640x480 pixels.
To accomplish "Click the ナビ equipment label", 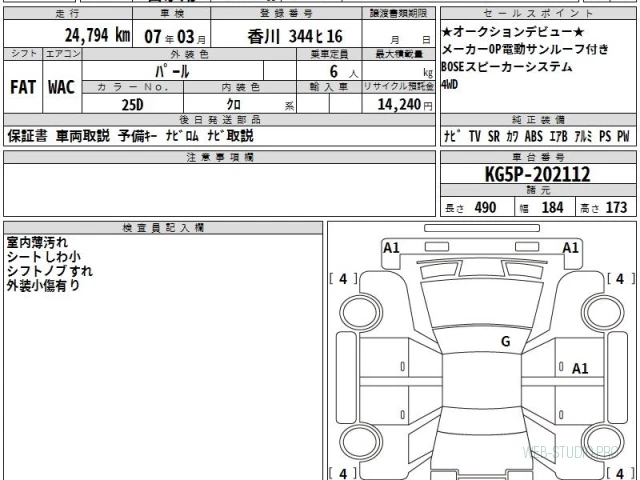I will pyautogui.click(x=453, y=136).
